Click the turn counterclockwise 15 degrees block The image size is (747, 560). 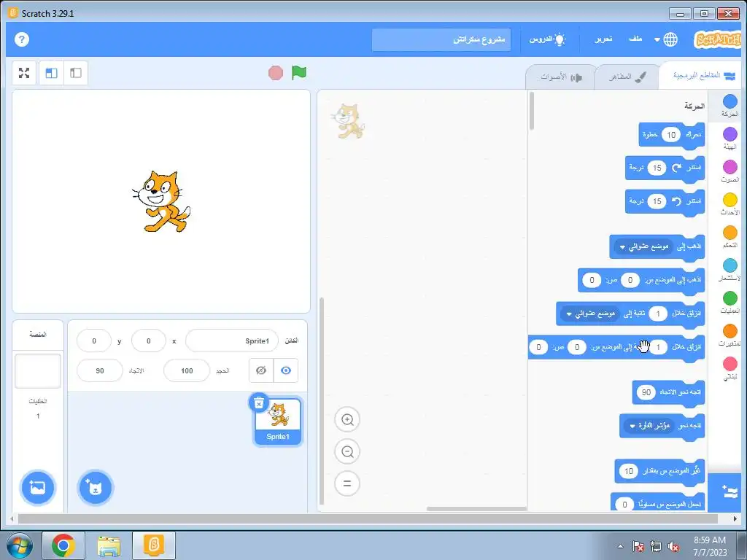click(x=665, y=201)
